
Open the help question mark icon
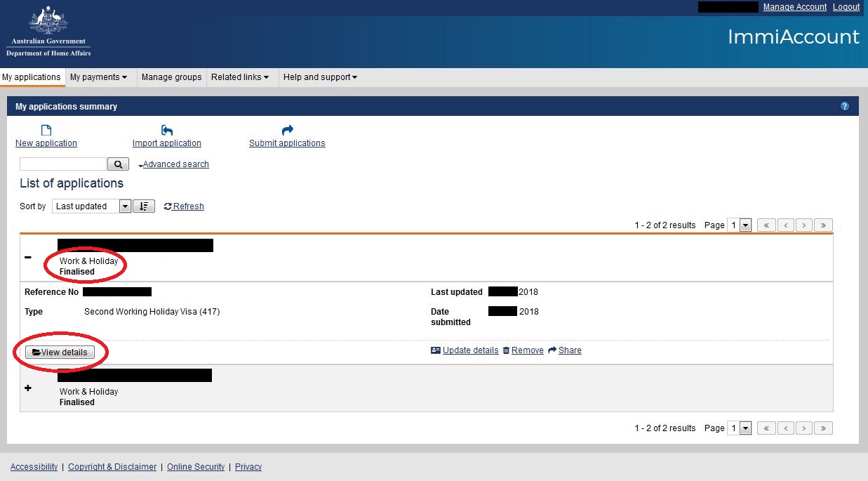[x=844, y=107]
